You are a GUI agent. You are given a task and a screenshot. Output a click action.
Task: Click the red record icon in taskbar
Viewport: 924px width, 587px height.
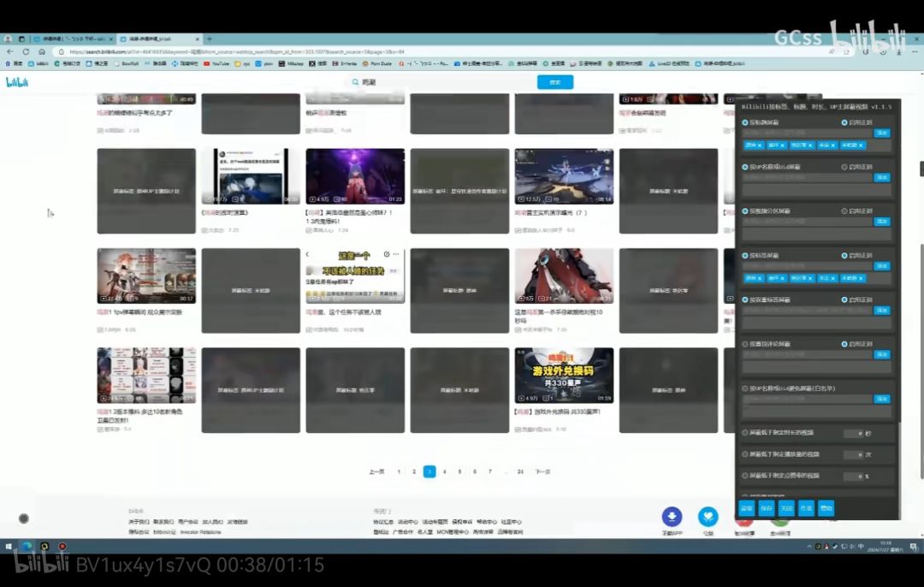pos(62,546)
